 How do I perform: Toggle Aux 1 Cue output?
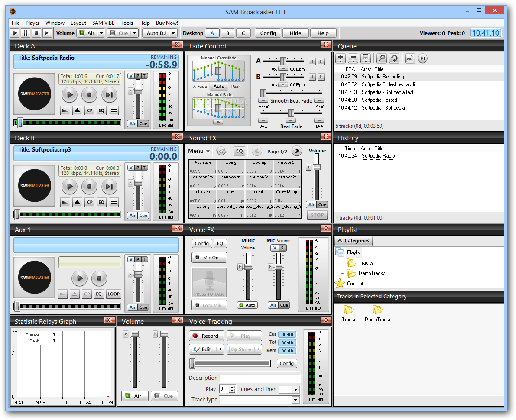point(143,307)
